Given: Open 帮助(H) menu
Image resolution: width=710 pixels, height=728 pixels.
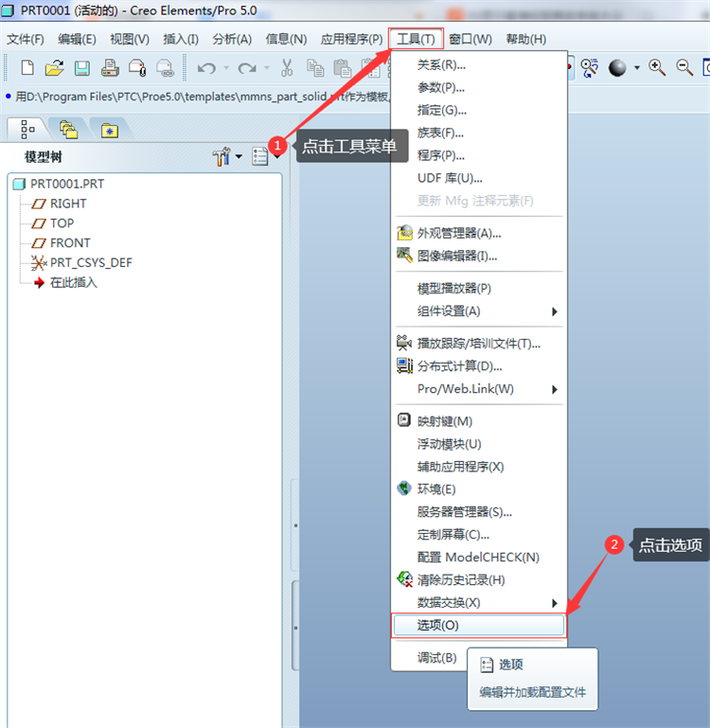Looking at the screenshot, I should pos(526,40).
